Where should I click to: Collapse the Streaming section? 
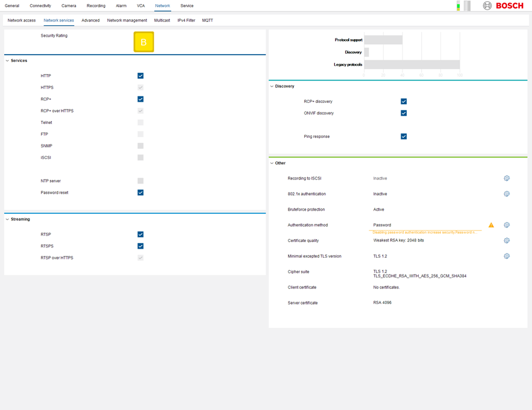click(7, 219)
